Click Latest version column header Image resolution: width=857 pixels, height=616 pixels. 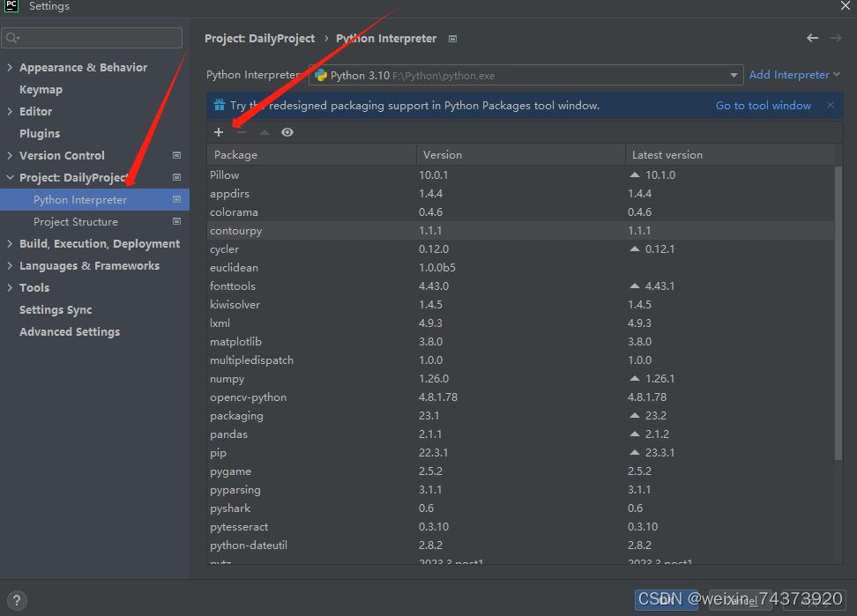click(x=730, y=154)
